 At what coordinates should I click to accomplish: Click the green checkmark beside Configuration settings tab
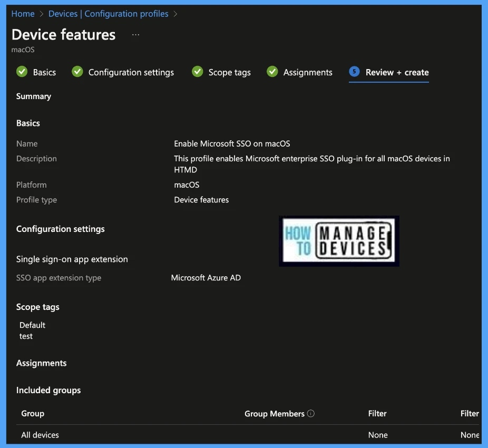click(x=77, y=72)
